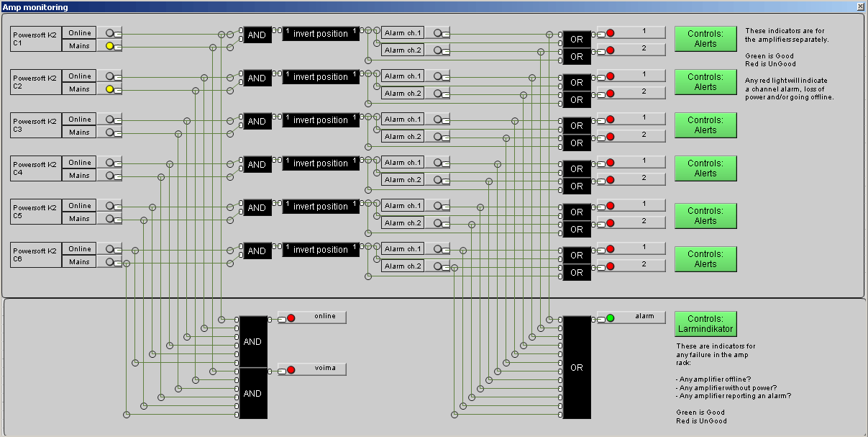
Task: Click the Online LED of Powersoft K2 C3
Action: (110, 120)
